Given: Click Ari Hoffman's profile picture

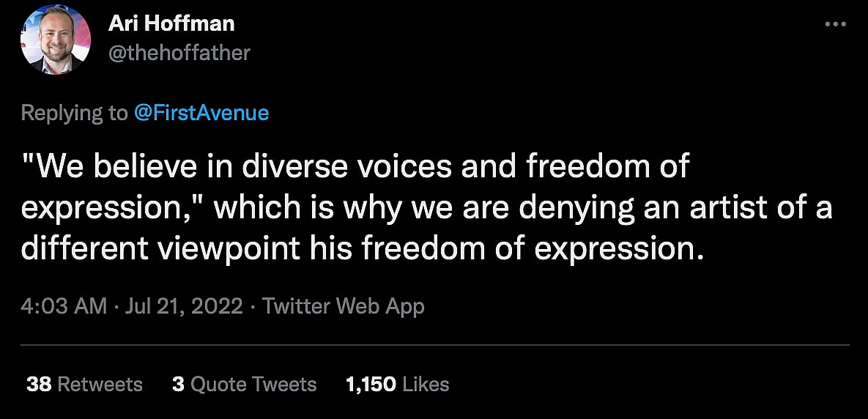Looking at the screenshot, I should click(x=56, y=40).
